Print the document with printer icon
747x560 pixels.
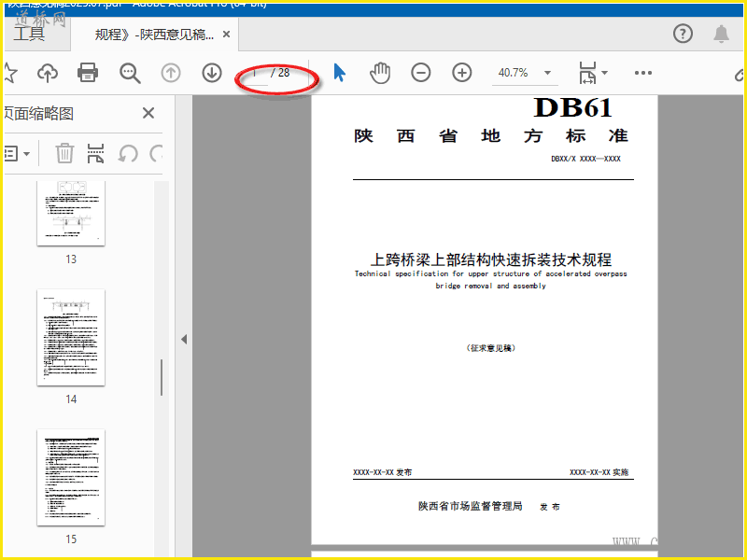pos(88,73)
